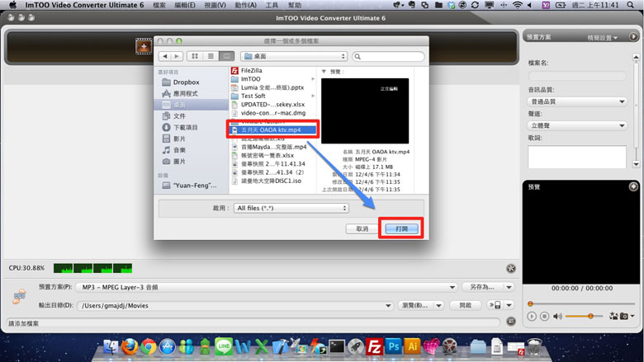Select Dropbox in the dialog sidebar
The image size is (644, 362).
186,82
